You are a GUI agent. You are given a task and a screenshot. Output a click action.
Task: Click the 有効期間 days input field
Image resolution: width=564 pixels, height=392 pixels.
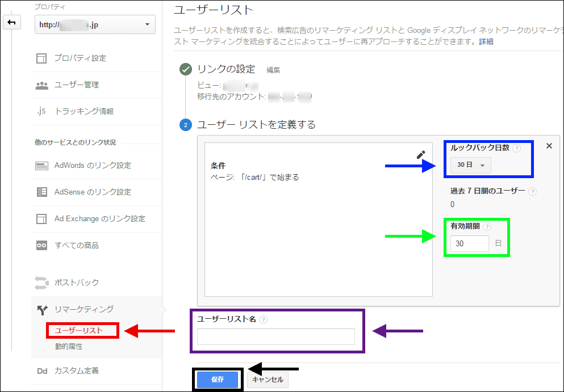pos(469,243)
